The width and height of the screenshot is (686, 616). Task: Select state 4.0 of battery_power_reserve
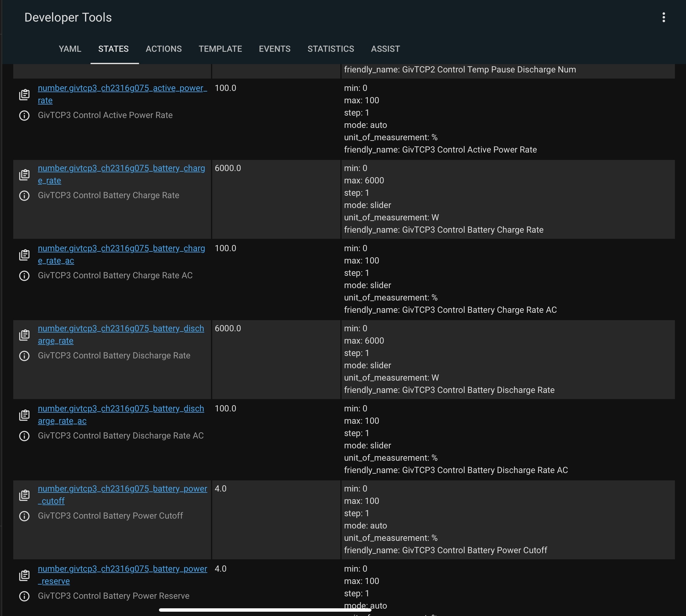pos(221,569)
